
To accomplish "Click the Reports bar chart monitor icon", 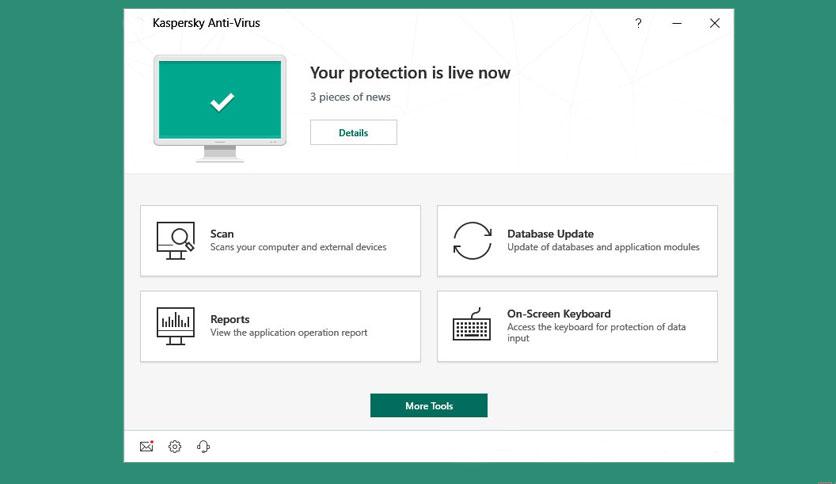I will [x=176, y=326].
